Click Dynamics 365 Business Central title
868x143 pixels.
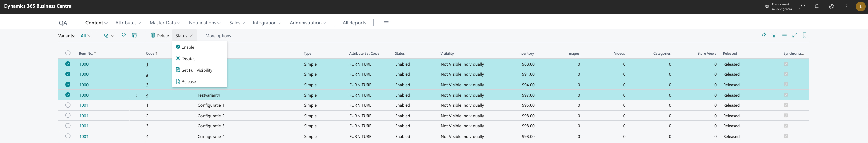pos(38,6)
